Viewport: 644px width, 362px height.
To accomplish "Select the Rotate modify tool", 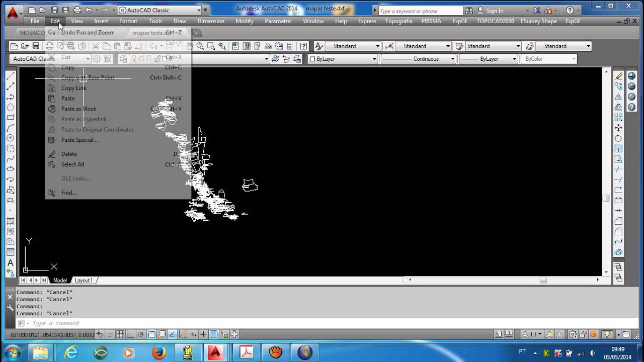I will 619,138.
